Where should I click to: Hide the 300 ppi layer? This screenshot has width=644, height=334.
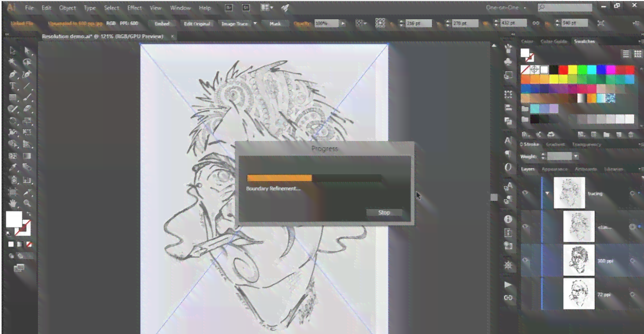tap(525, 260)
